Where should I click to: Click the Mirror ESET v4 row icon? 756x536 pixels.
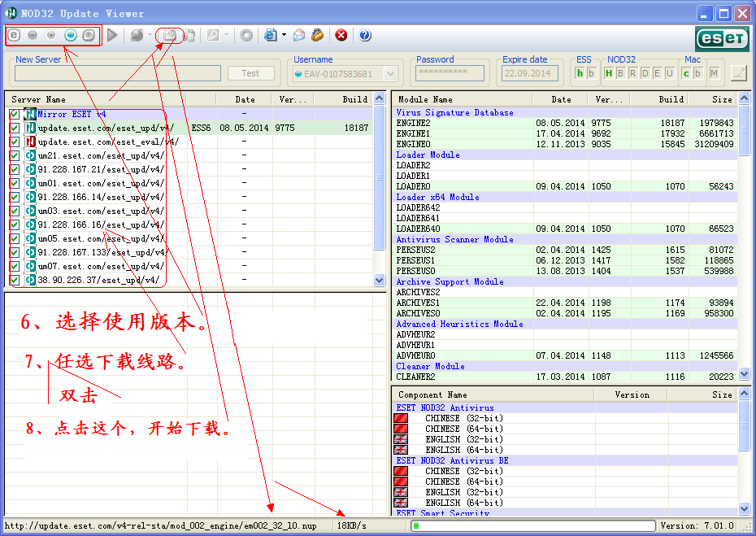coord(30,115)
